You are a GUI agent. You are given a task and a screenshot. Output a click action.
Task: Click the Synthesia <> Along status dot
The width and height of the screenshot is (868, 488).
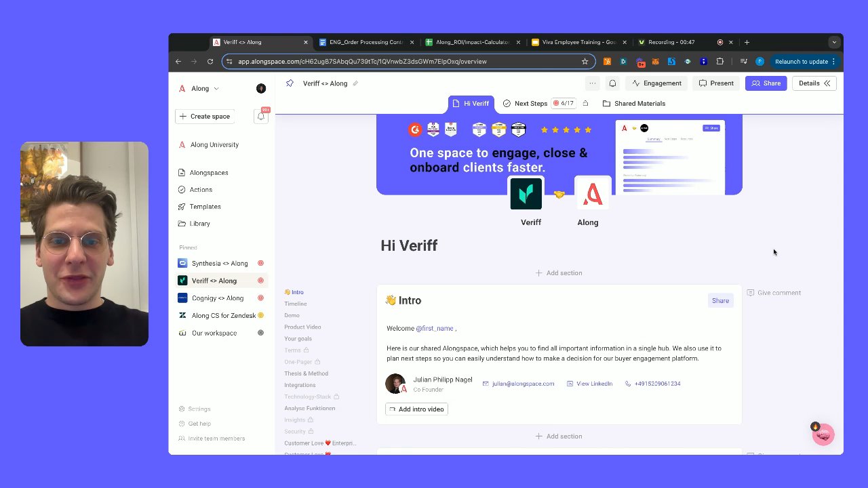pyautogui.click(x=260, y=263)
